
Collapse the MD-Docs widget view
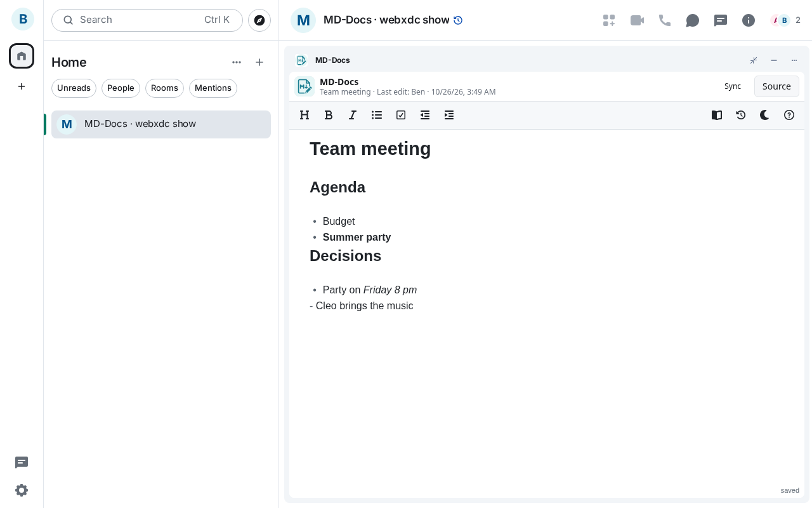click(x=754, y=60)
